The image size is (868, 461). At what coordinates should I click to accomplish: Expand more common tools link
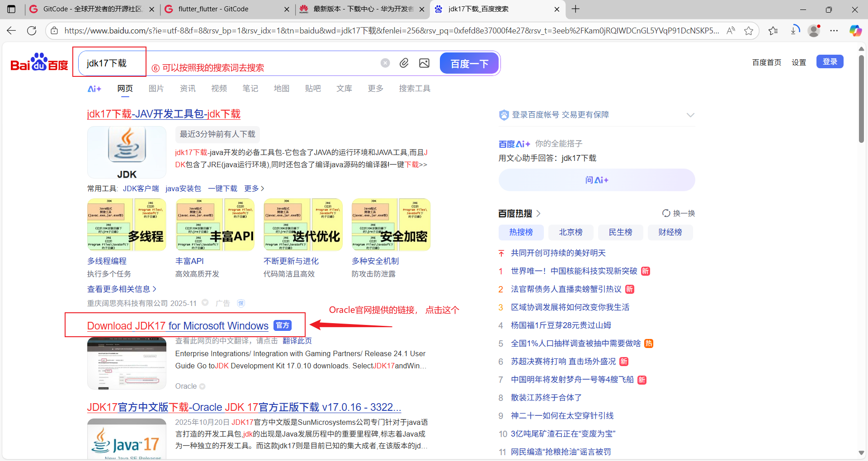(x=254, y=188)
